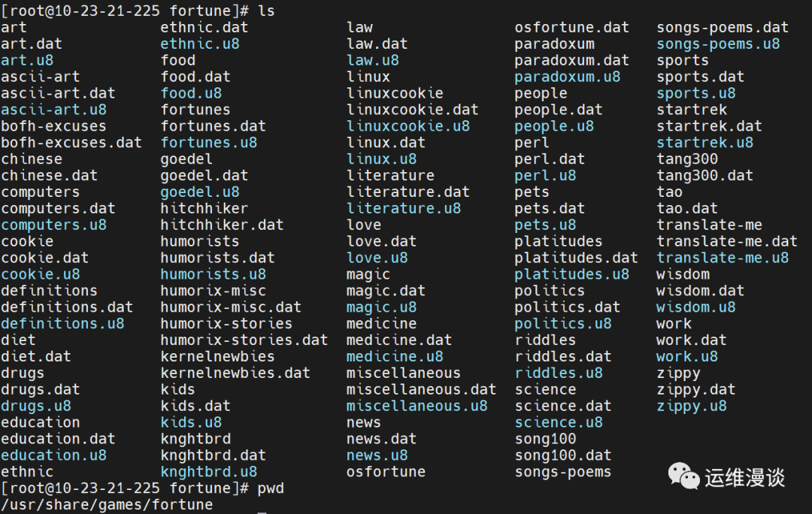
Task: Click the knghtbrd.u8 entry
Action: 209,472
